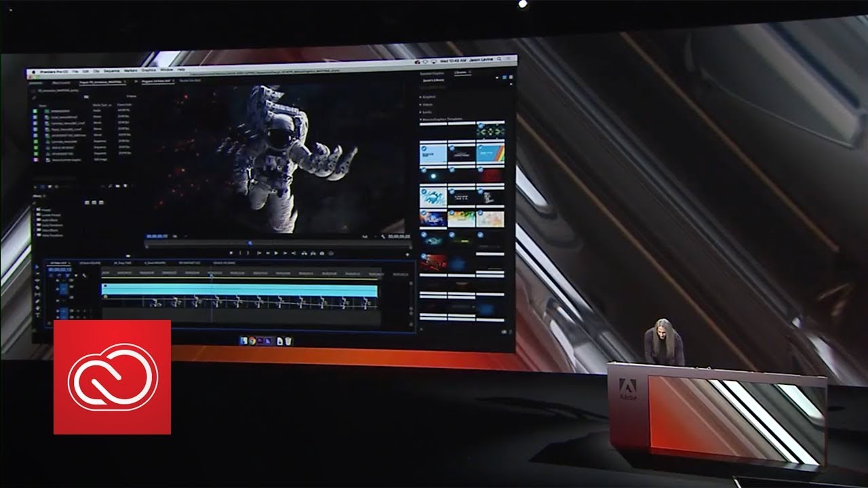Click the Mark Out button

click(248, 253)
